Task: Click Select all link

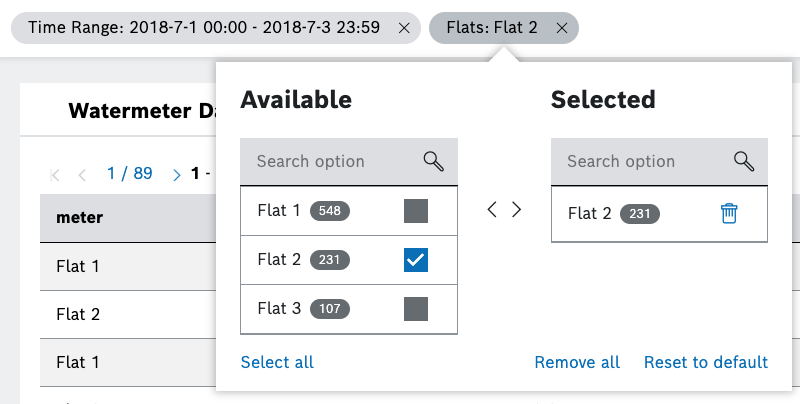Action: coord(277,362)
